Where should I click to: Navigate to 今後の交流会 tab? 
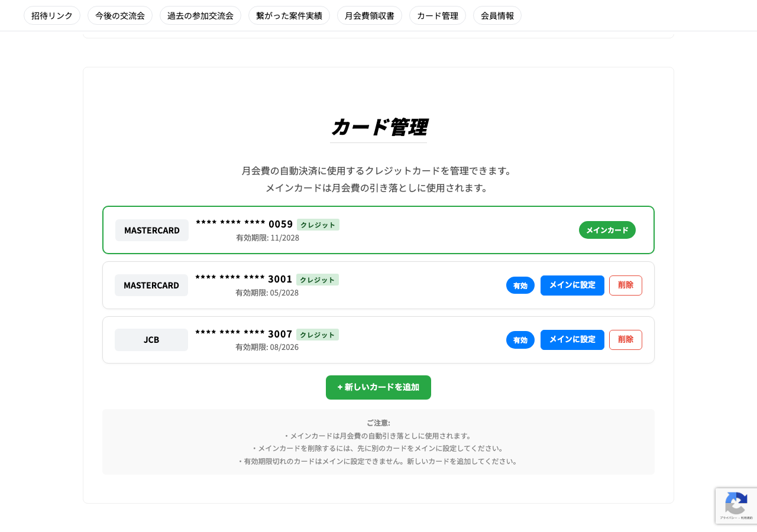click(x=119, y=15)
